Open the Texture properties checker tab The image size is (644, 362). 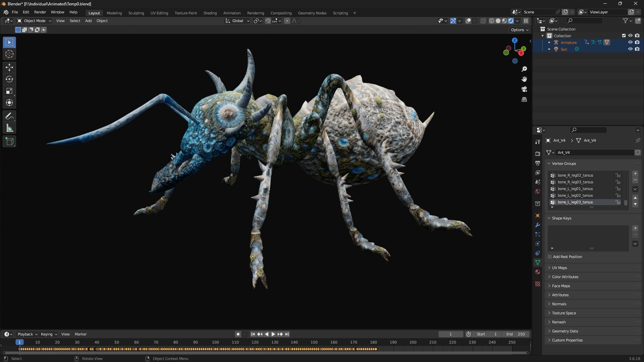(x=538, y=284)
